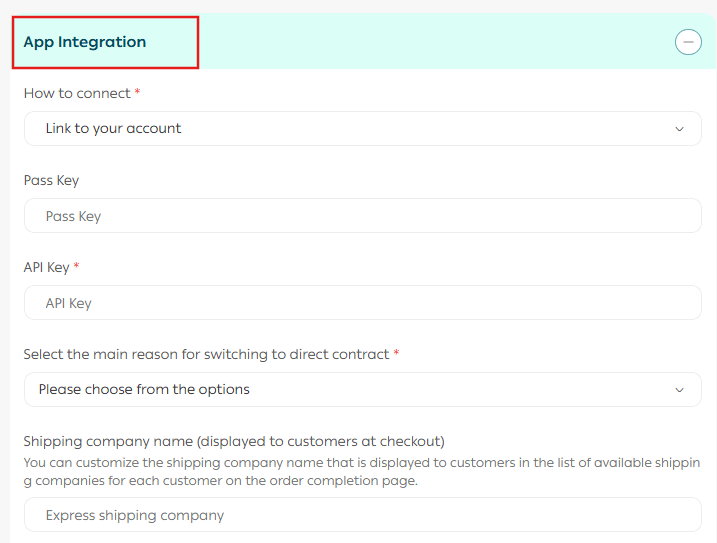Click red asterisk beside API Key label
Screen dimensions: 717x543
(76, 267)
